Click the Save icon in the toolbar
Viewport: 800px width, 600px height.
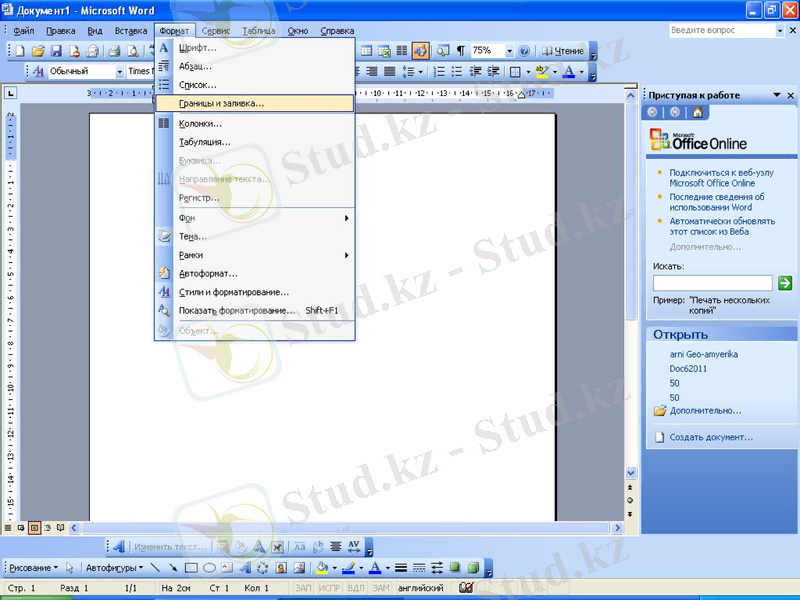pyautogui.click(x=56, y=51)
